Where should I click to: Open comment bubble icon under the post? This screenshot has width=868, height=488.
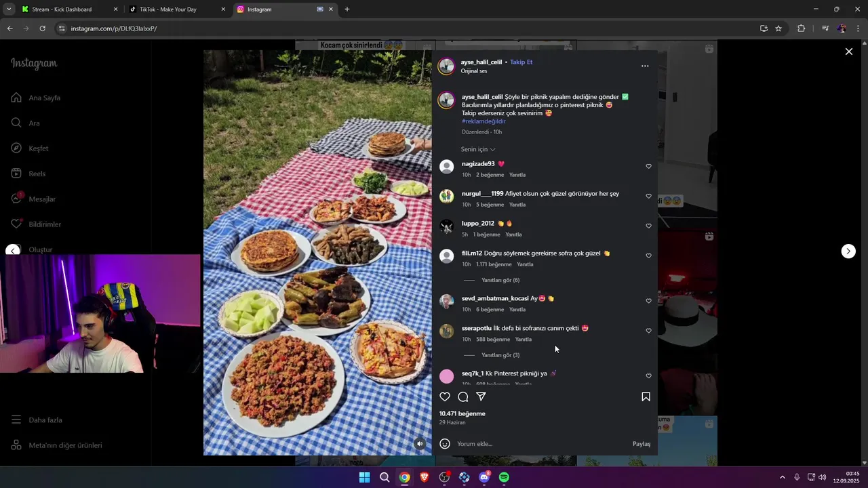(463, 396)
